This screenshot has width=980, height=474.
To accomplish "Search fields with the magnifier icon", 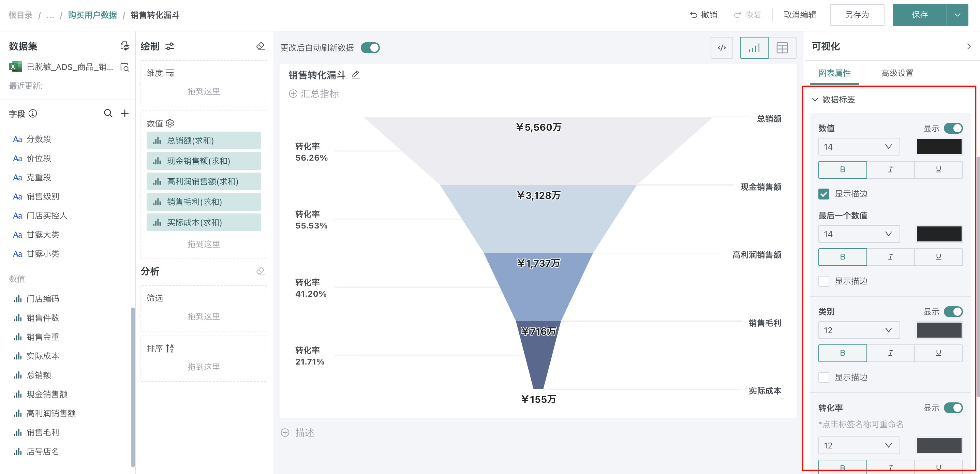I will point(108,113).
